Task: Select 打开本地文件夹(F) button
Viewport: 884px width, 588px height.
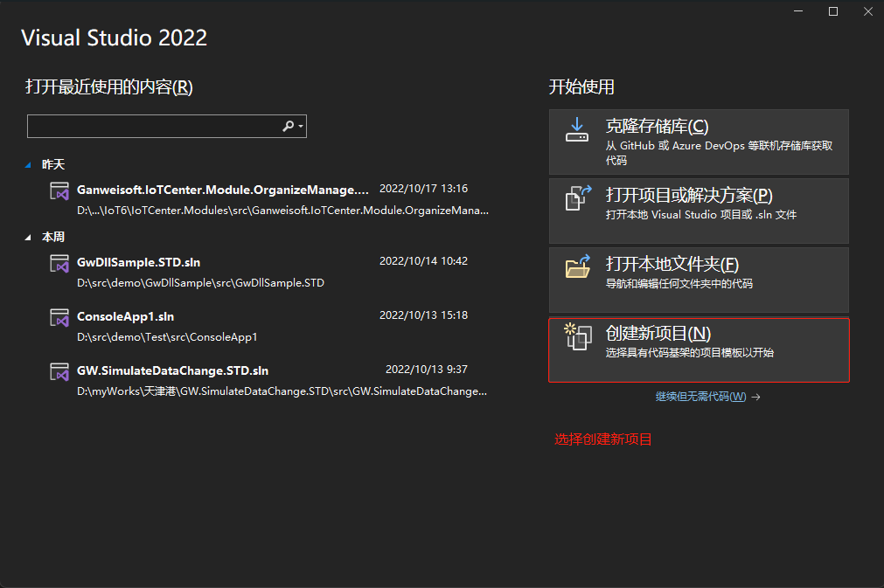Action: [x=699, y=280]
